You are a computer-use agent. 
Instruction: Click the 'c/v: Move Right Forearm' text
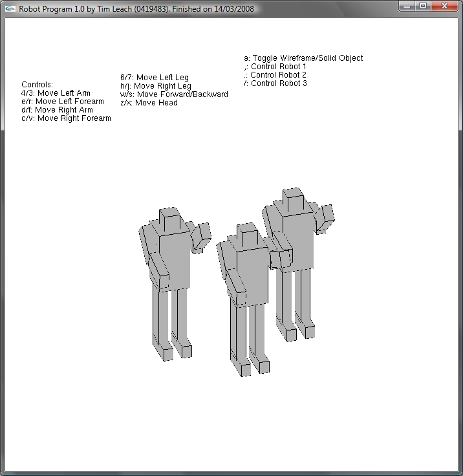coord(66,118)
